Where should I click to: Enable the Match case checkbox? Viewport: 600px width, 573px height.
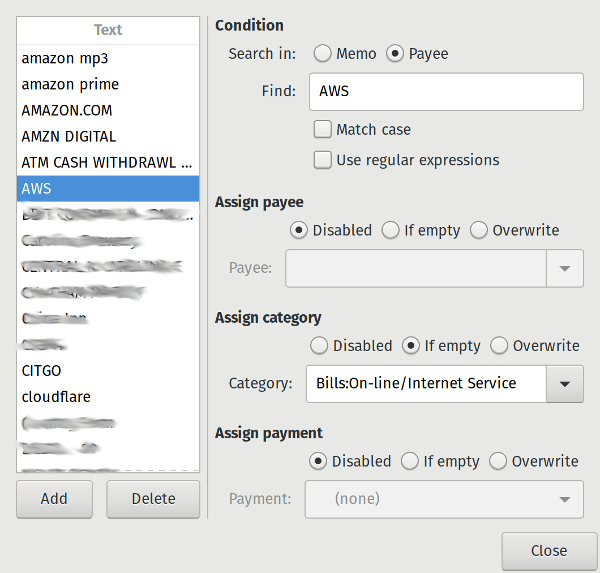(x=323, y=129)
